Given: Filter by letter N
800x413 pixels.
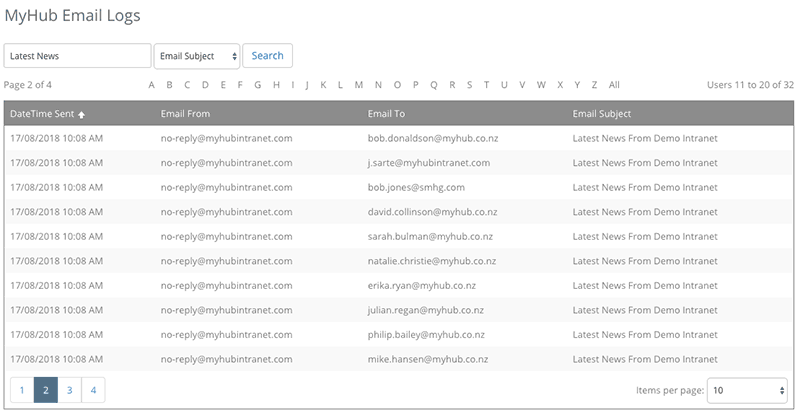Looking at the screenshot, I should (x=378, y=85).
